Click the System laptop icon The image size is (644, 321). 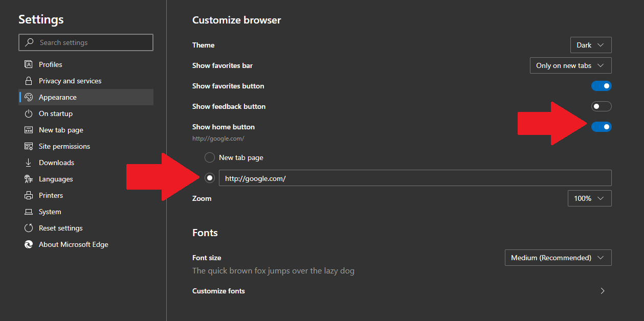[29, 212]
